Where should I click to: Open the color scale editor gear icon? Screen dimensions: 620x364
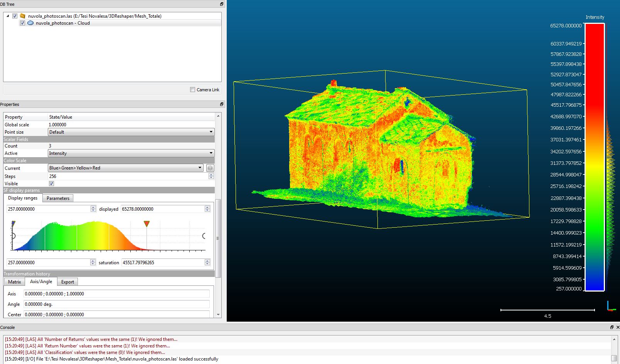(210, 168)
